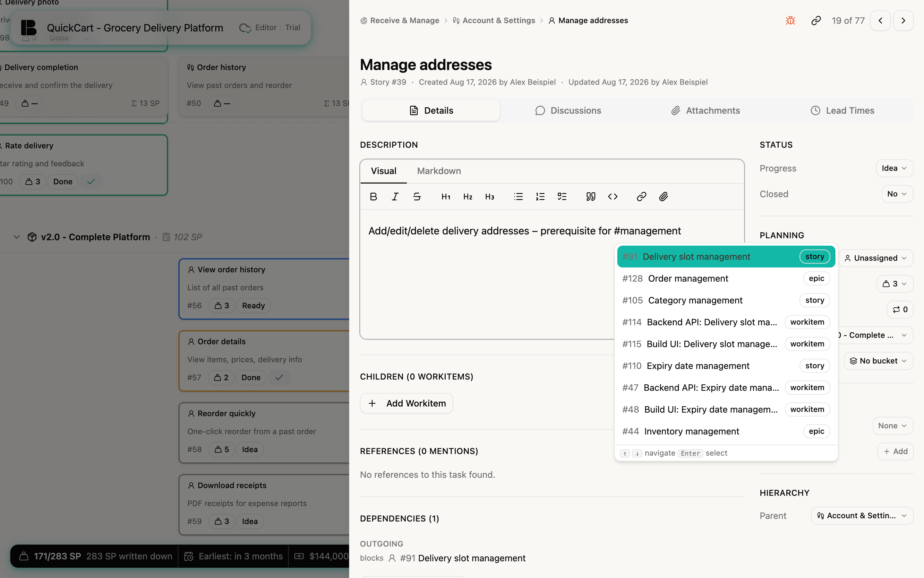Insert a code block
This screenshot has height=578, width=924.
coord(613,197)
